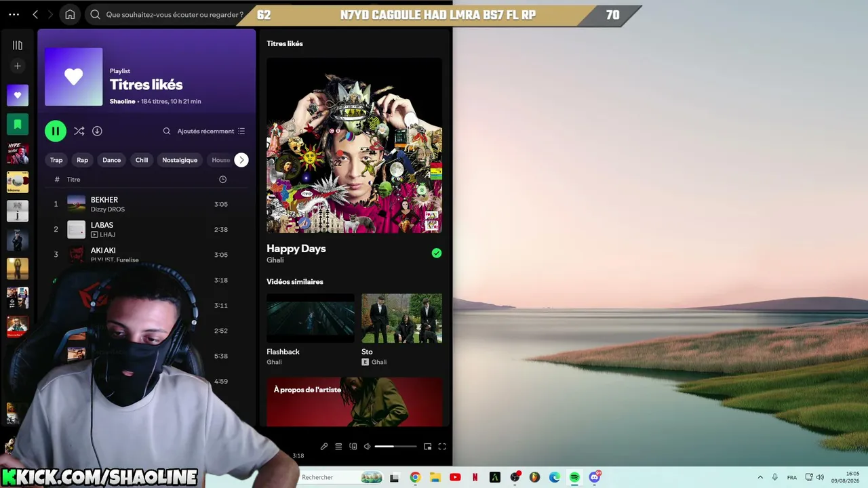The width and height of the screenshot is (868, 488).
Task: Open Task View on the taskbar
Action: click(x=394, y=477)
